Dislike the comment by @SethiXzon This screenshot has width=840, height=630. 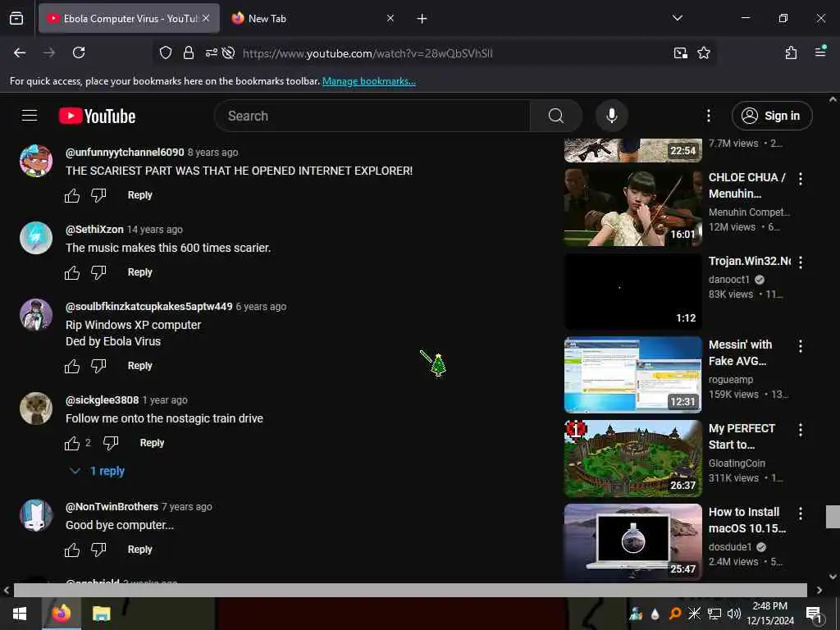[98, 272]
